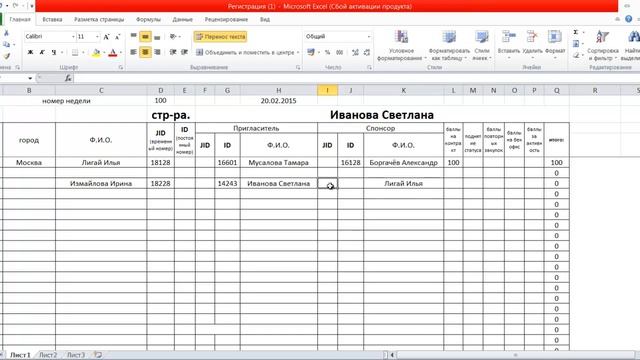Image resolution: width=640 pixels, height=360 pixels.
Task: Apply fill color bucket icon
Action: (96, 53)
